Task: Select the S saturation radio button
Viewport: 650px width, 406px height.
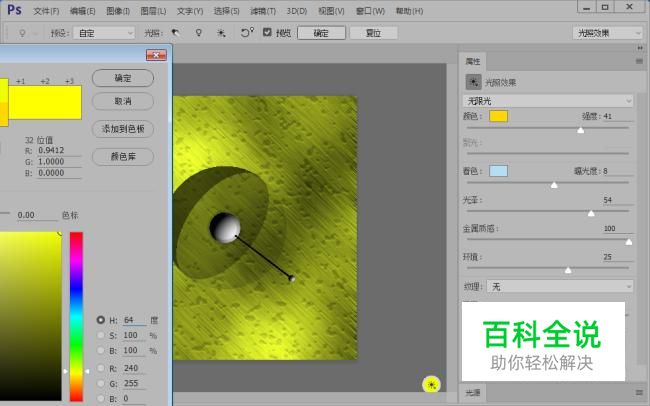Action: pyautogui.click(x=101, y=335)
